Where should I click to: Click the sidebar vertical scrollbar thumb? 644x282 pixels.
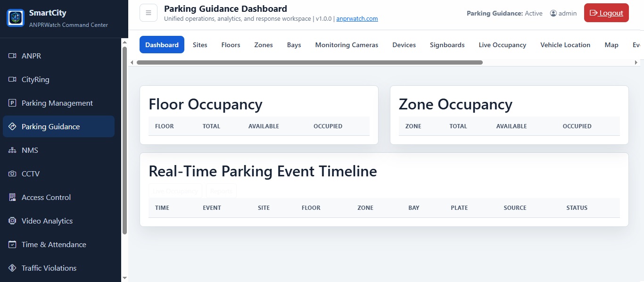tap(124, 141)
